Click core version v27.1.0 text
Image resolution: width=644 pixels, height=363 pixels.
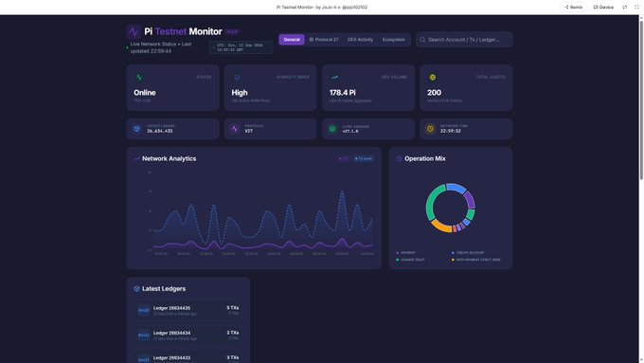(350, 131)
